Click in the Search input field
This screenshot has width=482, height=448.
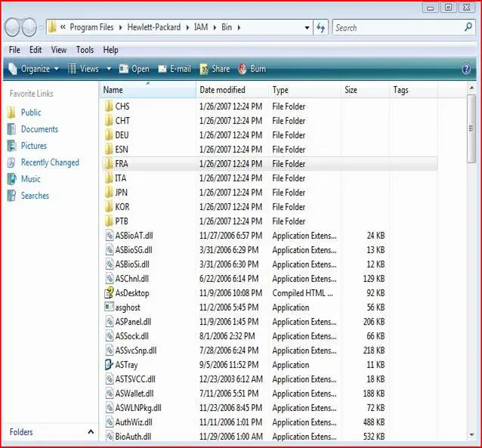point(397,27)
